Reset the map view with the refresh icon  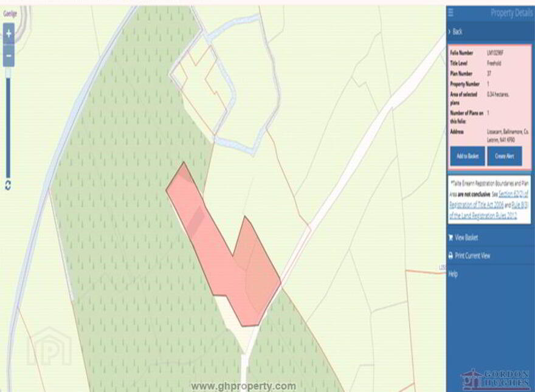tap(8, 185)
